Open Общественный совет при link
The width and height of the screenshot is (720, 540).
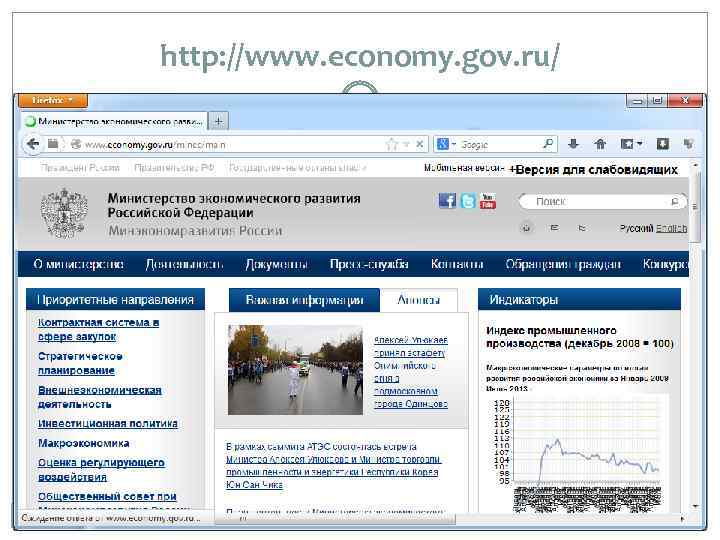(x=107, y=496)
